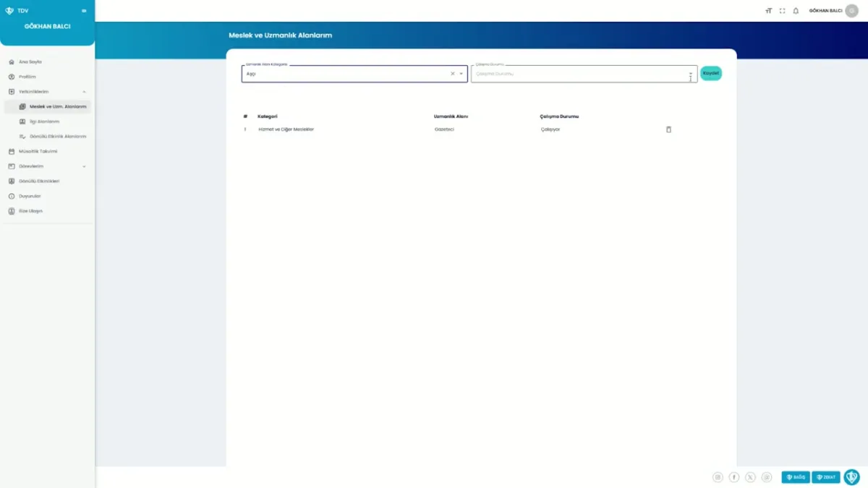Click the round TDV logo bottom right

click(x=851, y=477)
